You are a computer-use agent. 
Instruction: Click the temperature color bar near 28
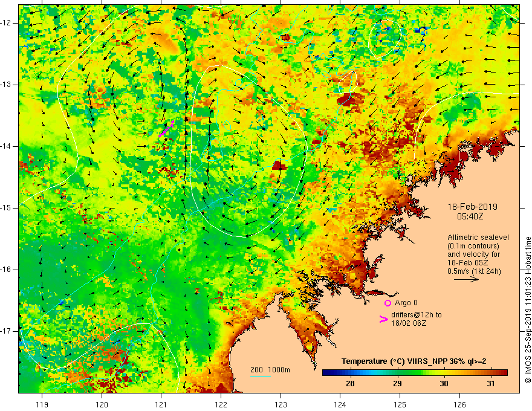click(350, 373)
